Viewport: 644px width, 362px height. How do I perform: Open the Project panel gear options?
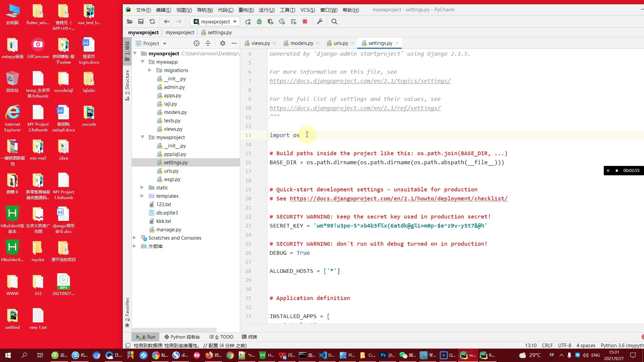222,43
